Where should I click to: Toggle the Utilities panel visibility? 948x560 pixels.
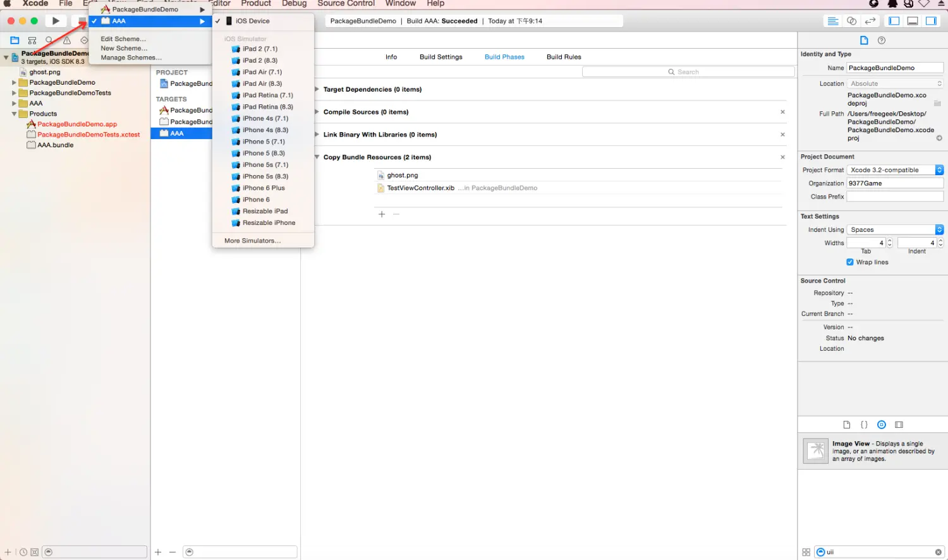[931, 21]
